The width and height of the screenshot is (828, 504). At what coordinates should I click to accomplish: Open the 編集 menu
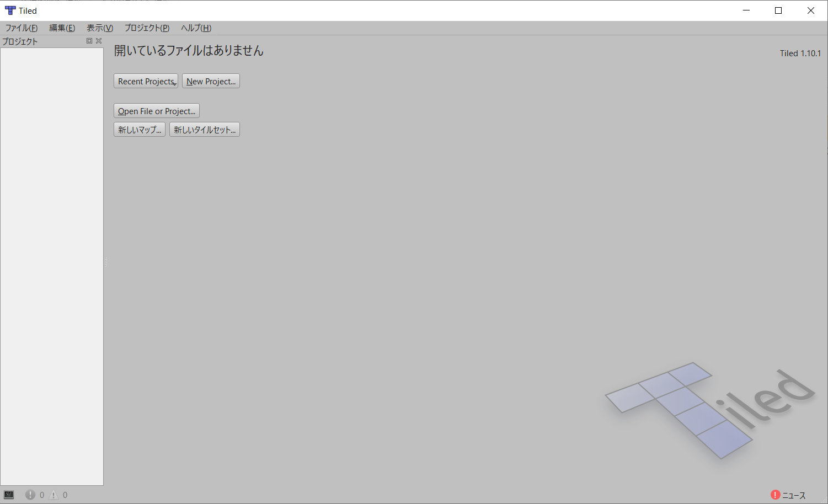click(x=61, y=28)
